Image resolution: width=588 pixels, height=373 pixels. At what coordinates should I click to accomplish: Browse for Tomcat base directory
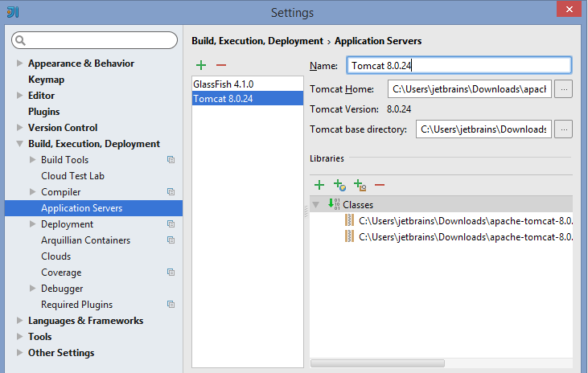click(564, 129)
